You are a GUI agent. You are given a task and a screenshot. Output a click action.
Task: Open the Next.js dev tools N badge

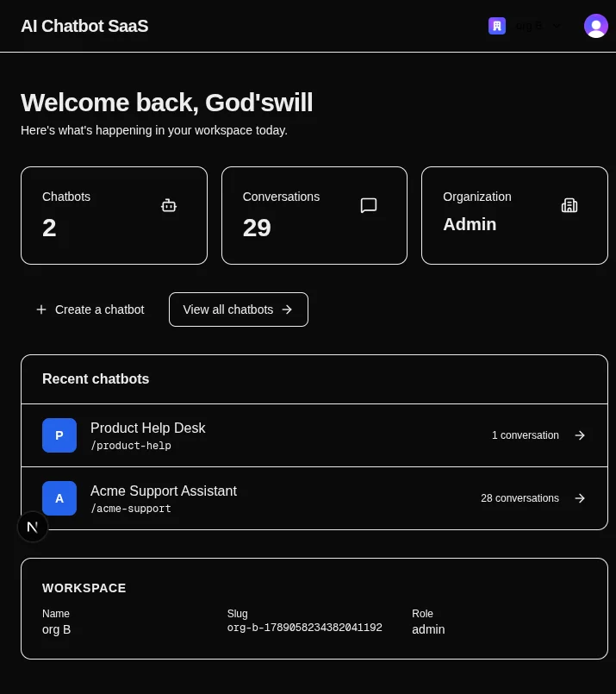33,527
